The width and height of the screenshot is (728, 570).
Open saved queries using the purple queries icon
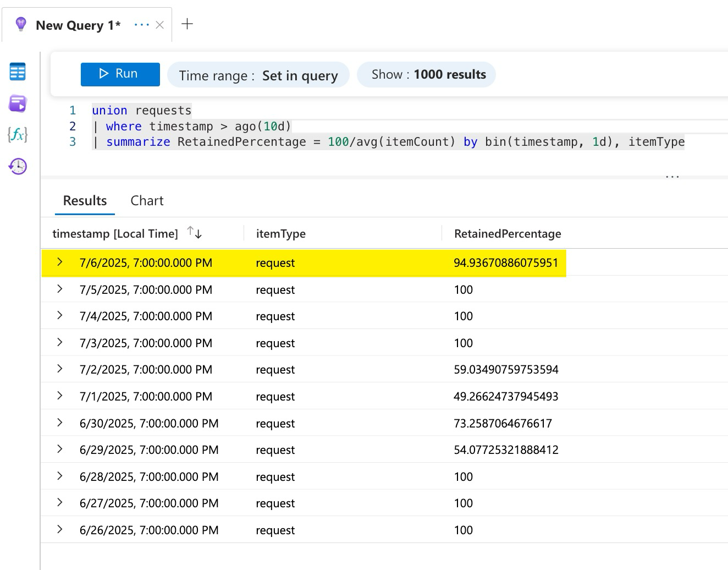pyautogui.click(x=17, y=103)
